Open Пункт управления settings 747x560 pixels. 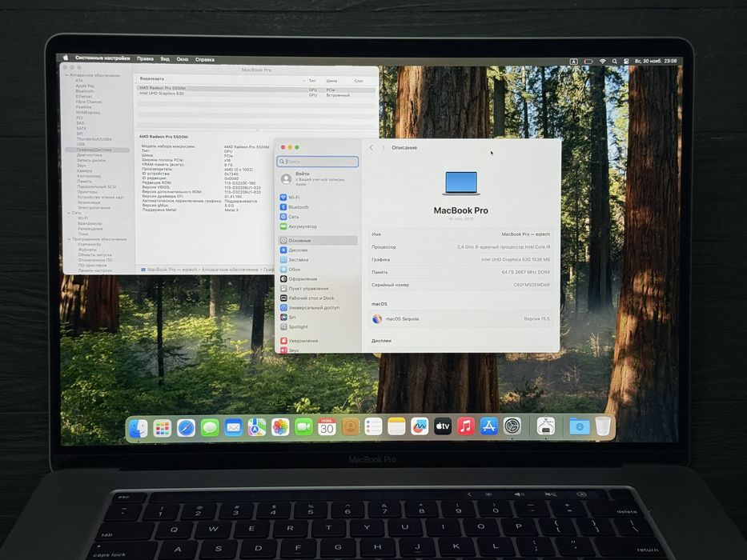click(318, 289)
